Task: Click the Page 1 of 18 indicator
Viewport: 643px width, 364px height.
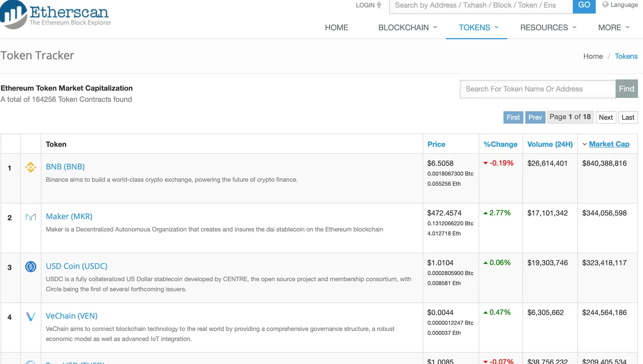Action: (570, 117)
